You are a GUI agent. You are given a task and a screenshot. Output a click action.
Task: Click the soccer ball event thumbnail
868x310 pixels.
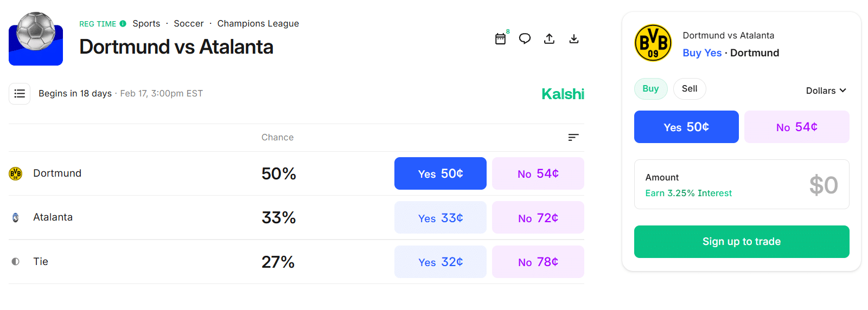coord(36,38)
